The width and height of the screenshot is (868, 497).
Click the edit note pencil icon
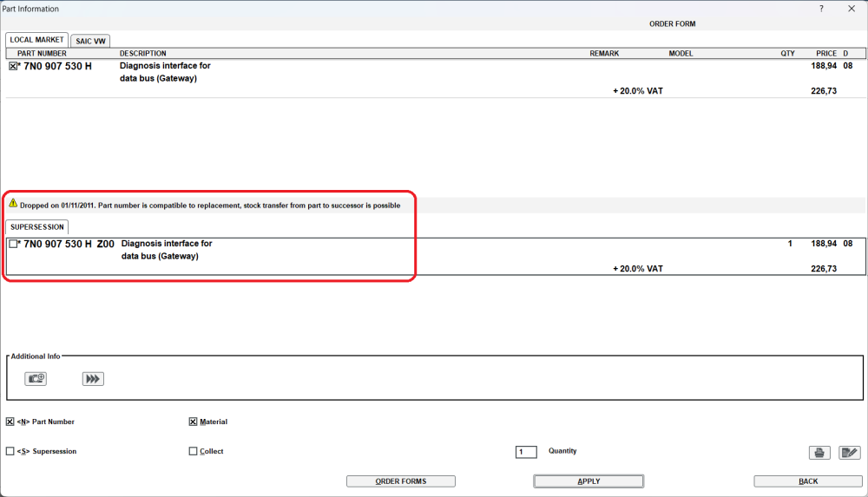coord(849,453)
